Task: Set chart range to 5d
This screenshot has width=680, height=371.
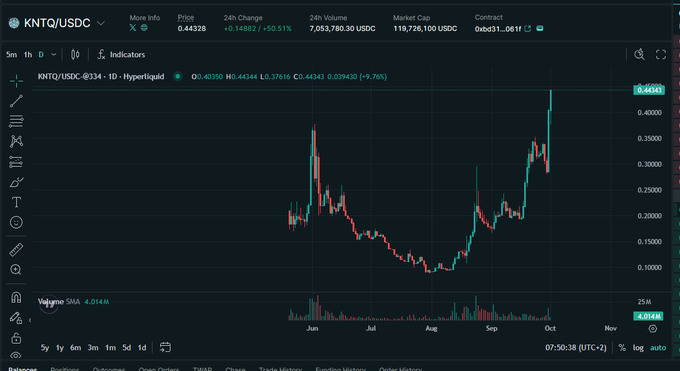Action: pos(127,348)
